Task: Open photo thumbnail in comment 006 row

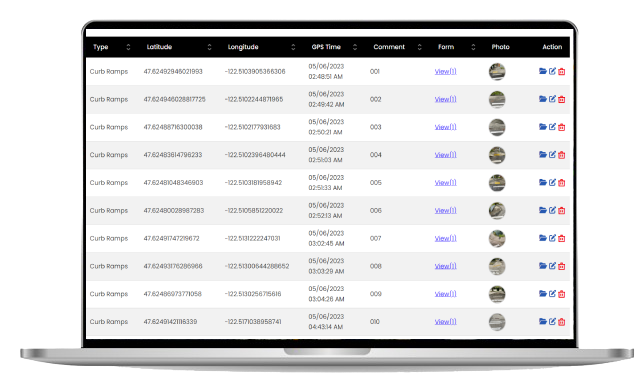Action: (497, 211)
